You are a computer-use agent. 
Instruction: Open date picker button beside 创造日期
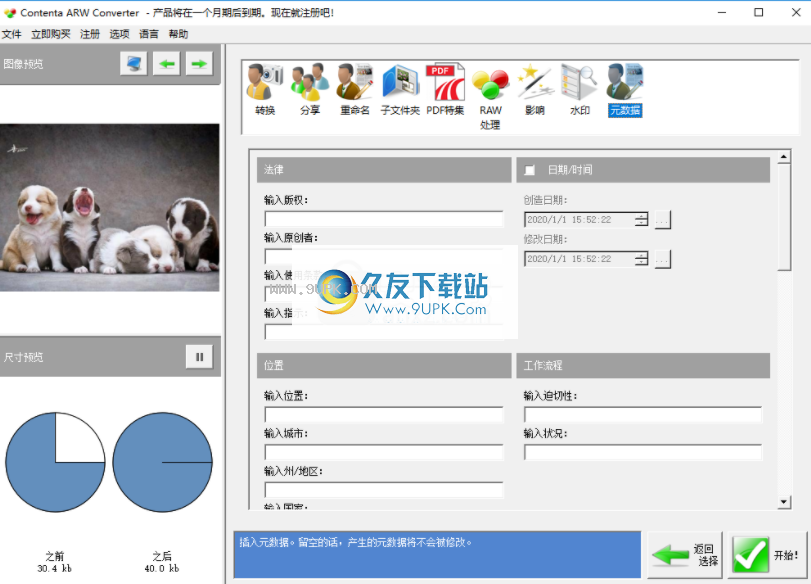[x=663, y=220]
